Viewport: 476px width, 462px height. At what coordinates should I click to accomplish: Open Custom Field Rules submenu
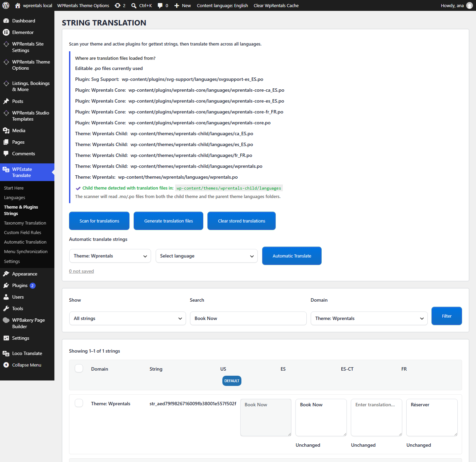[22, 232]
